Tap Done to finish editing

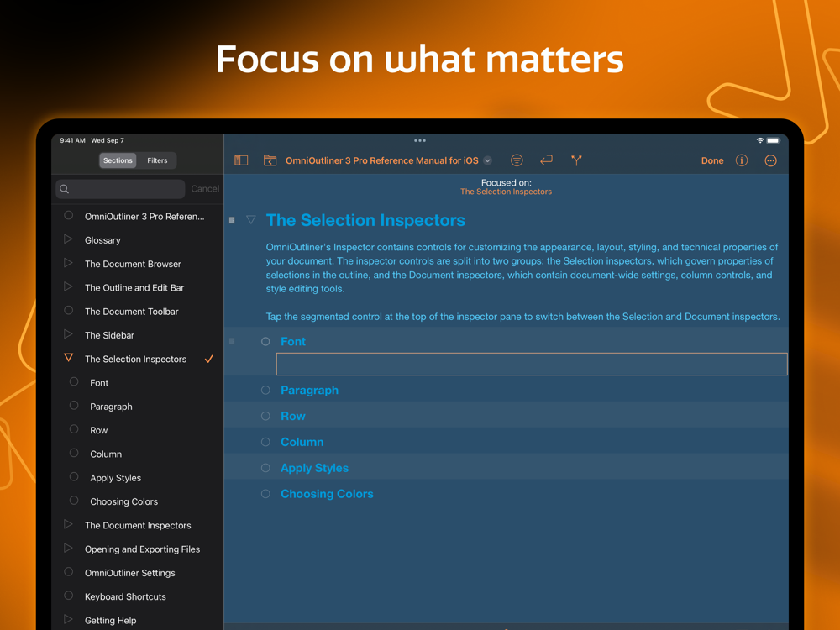tap(712, 160)
